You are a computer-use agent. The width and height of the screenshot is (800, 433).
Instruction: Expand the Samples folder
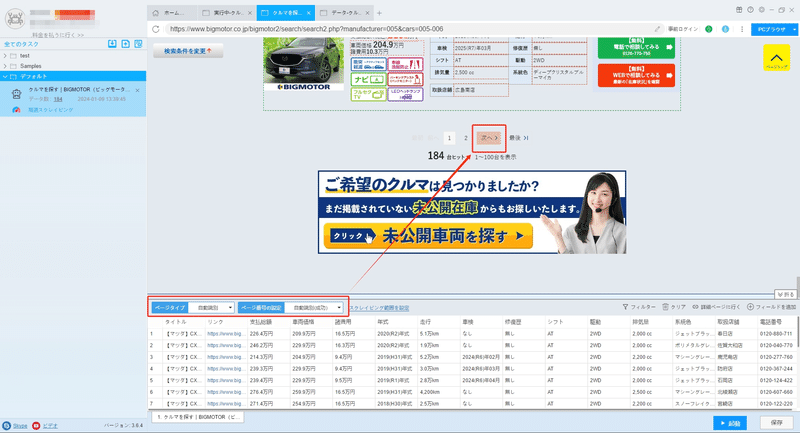[5, 66]
